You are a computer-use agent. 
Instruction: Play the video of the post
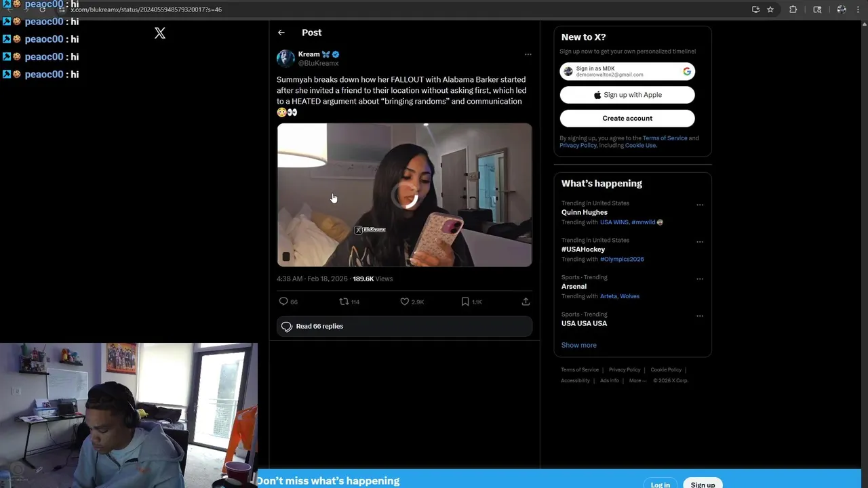pyautogui.click(x=404, y=195)
